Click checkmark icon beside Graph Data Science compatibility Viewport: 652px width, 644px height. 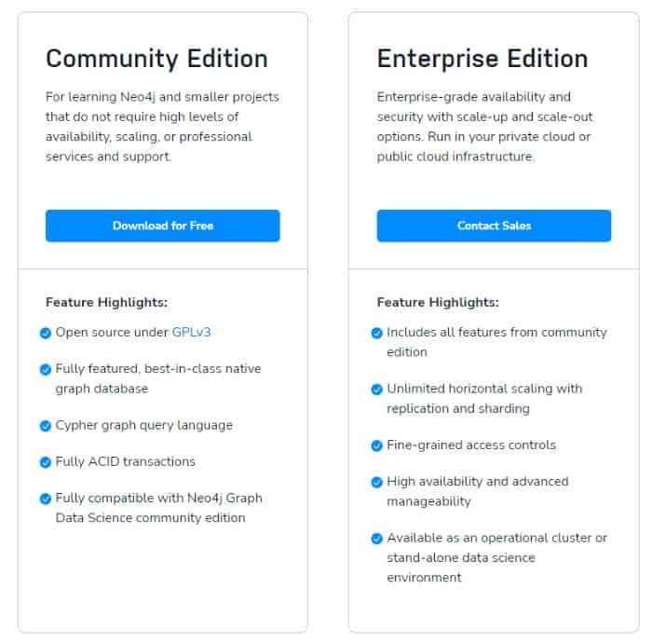point(46,499)
